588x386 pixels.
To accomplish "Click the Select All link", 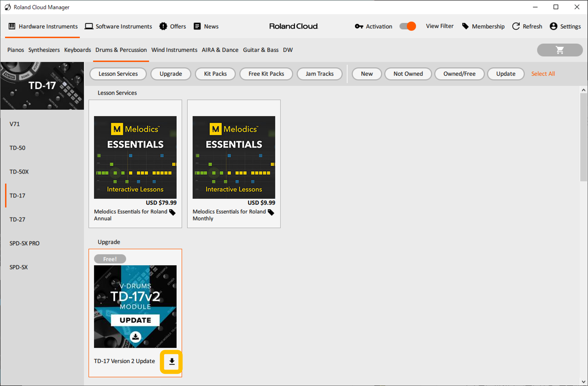I will 543,74.
